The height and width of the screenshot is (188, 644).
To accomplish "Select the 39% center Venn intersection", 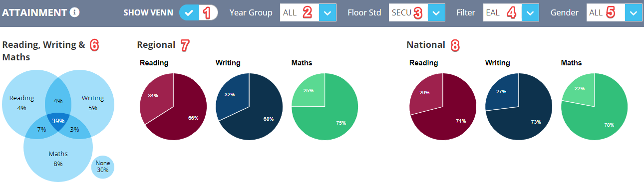I will coord(59,121).
